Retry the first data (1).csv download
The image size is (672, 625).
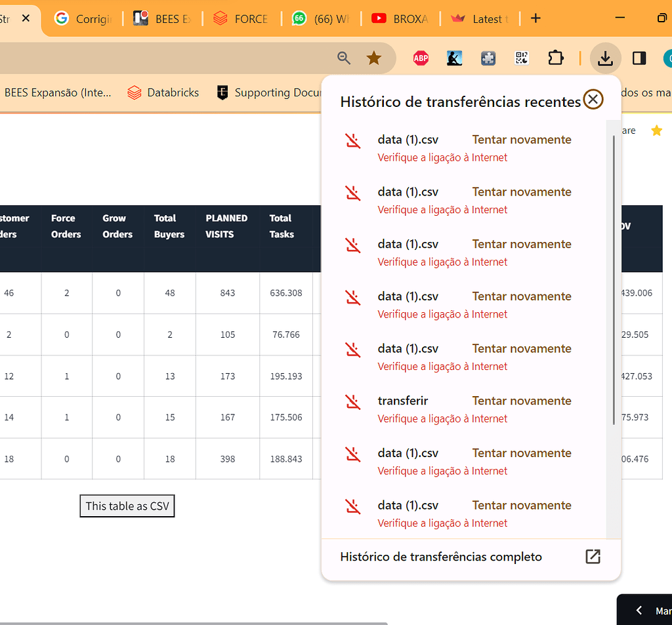pos(521,140)
